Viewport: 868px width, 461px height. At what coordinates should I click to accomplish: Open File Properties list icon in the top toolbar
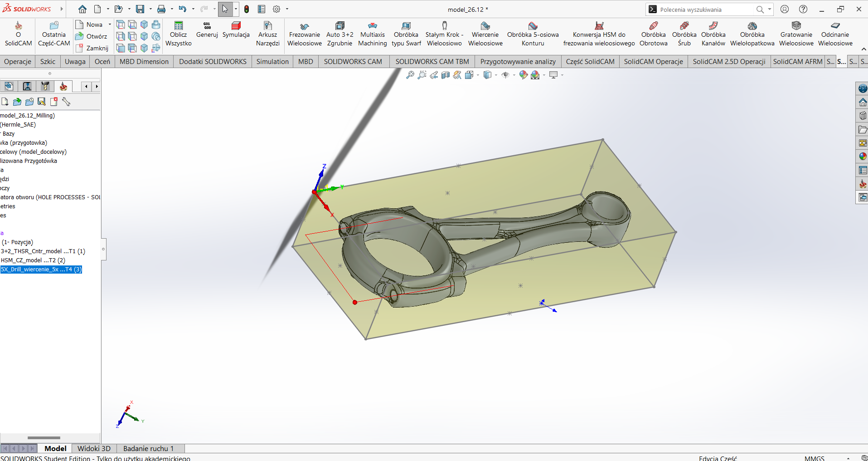pos(262,9)
